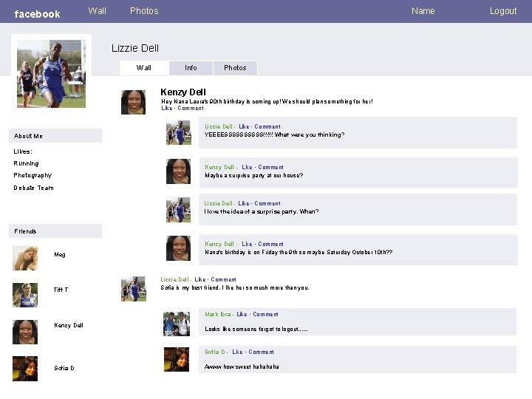The width and height of the screenshot is (532, 399).
Task: Like Kenzy Dell's Nana Laura birthday post
Action: coord(166,108)
